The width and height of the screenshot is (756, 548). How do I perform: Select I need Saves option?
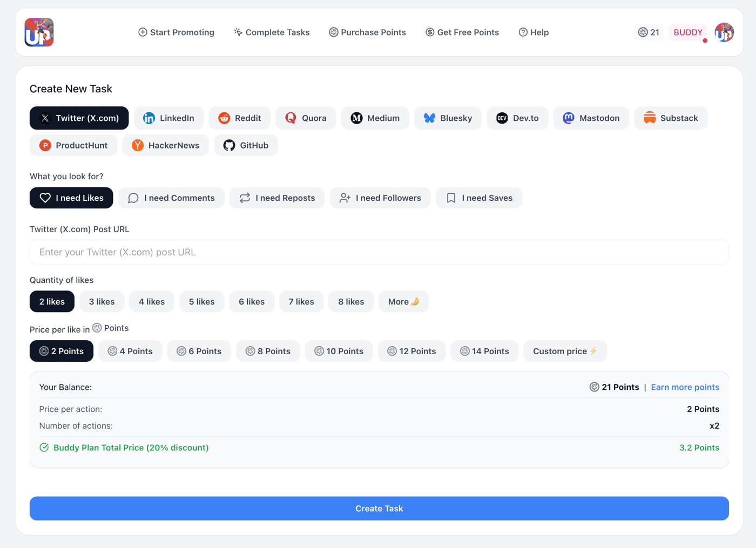click(479, 198)
